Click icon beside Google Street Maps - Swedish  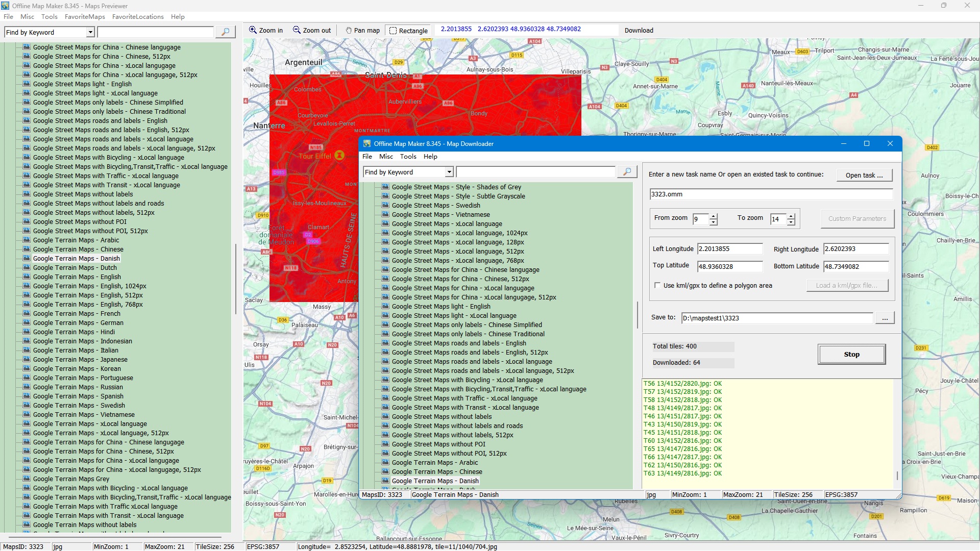click(x=385, y=205)
